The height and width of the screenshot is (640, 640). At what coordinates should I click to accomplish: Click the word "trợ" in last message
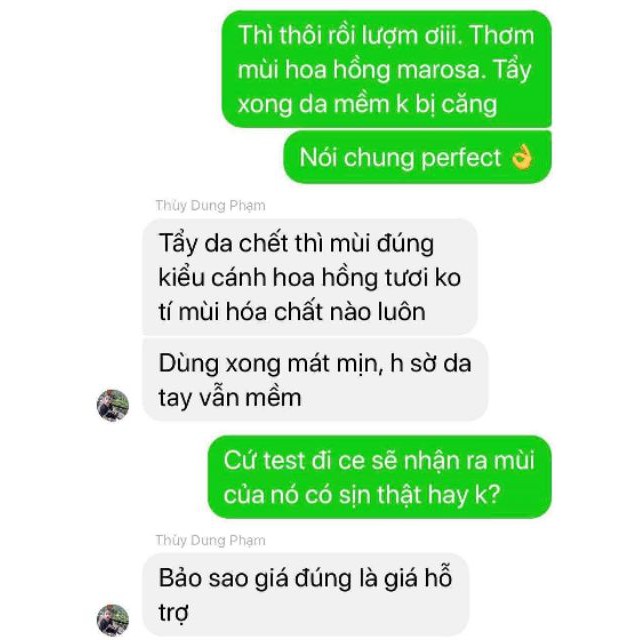coord(173,613)
